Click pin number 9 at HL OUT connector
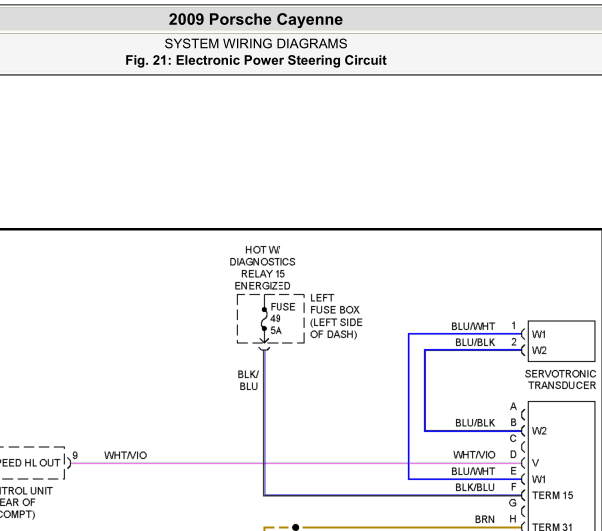 point(75,455)
